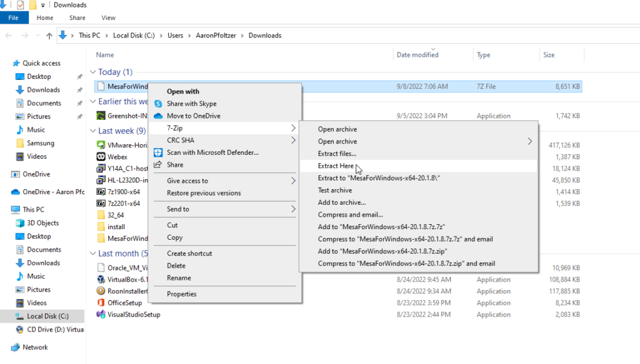This screenshot has width=640, height=364.
Task: Choose Delete in the context menu
Action: click(x=224, y=266)
